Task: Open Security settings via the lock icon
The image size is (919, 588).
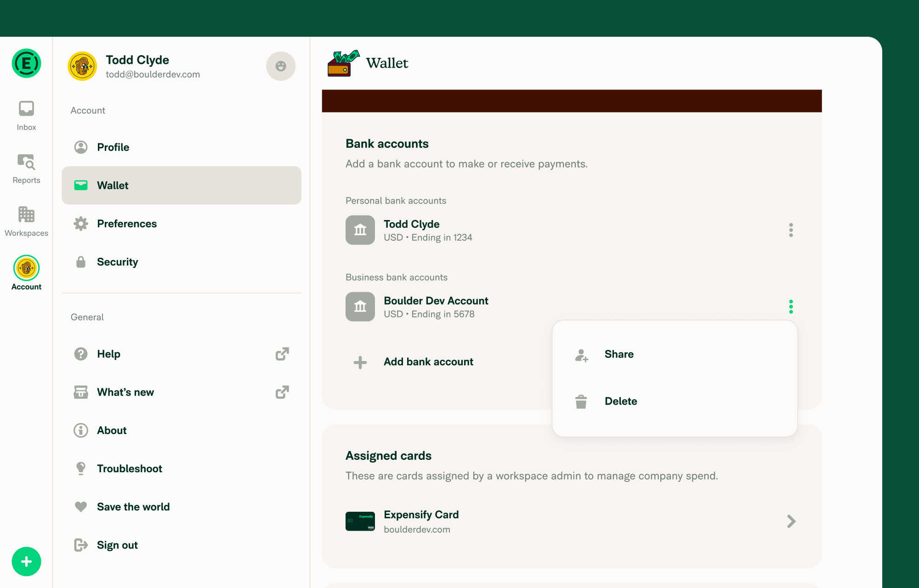Action: click(81, 262)
